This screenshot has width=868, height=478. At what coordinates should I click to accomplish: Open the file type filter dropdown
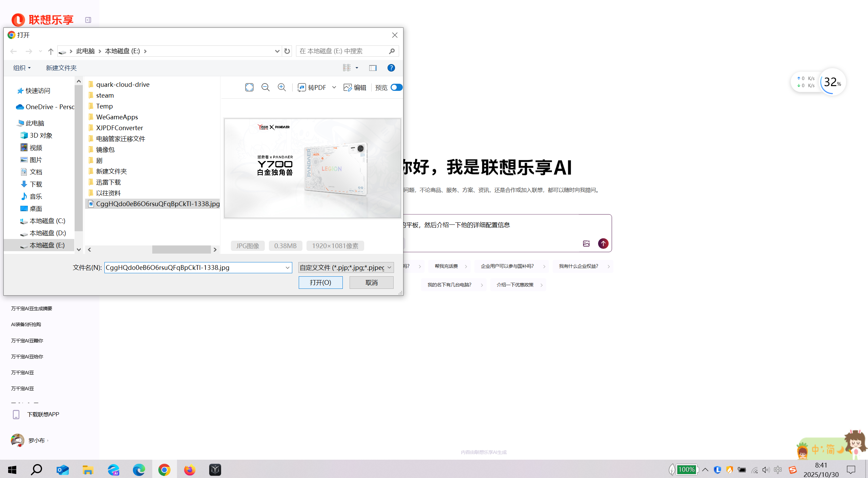click(346, 267)
